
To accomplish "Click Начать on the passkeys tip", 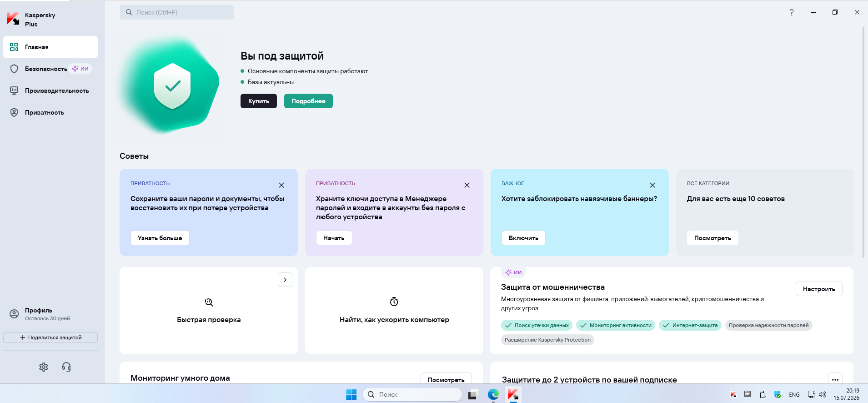I will pos(334,238).
